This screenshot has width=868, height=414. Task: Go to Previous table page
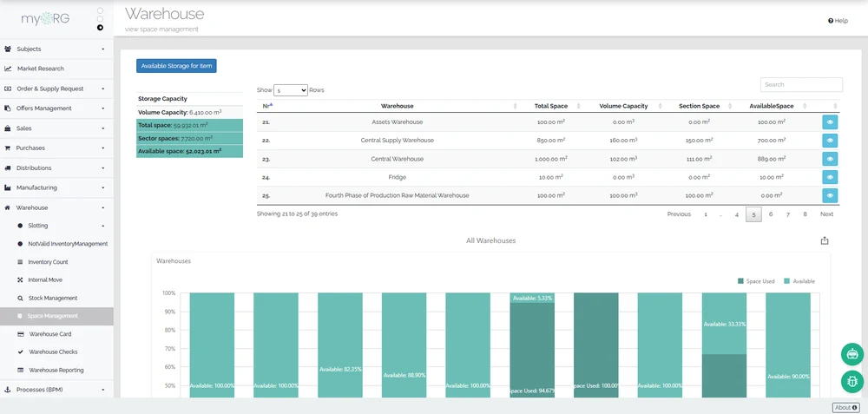679,214
